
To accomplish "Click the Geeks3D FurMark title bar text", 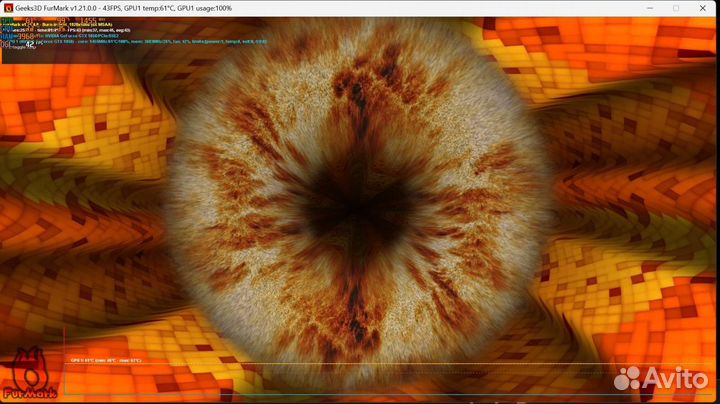I will coord(120,7).
